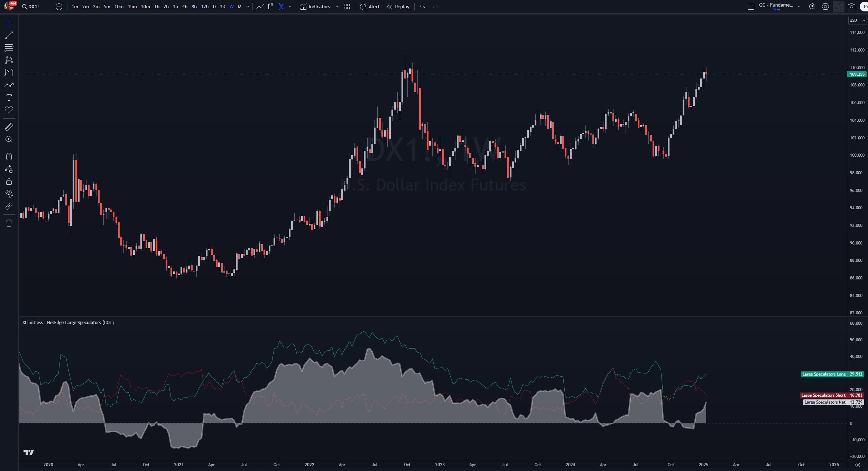This screenshot has width=868, height=471.
Task: Select the Text annotation tool
Action: tap(9, 98)
